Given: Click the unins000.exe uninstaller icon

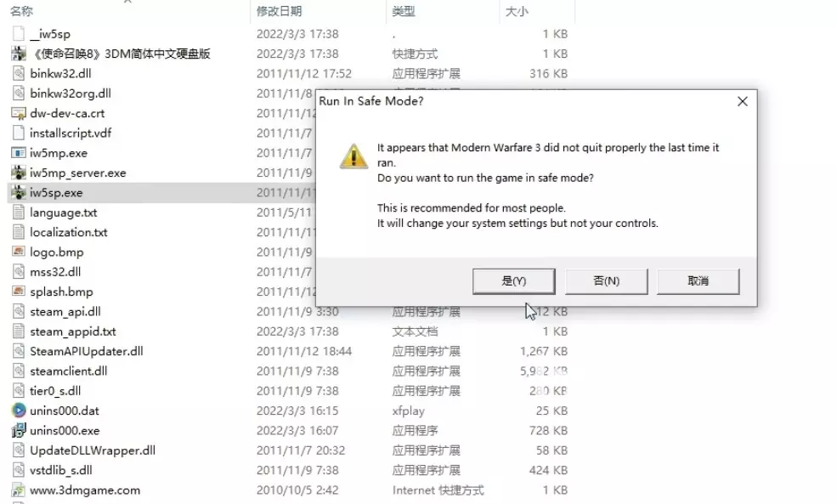Looking at the screenshot, I should pos(19,430).
